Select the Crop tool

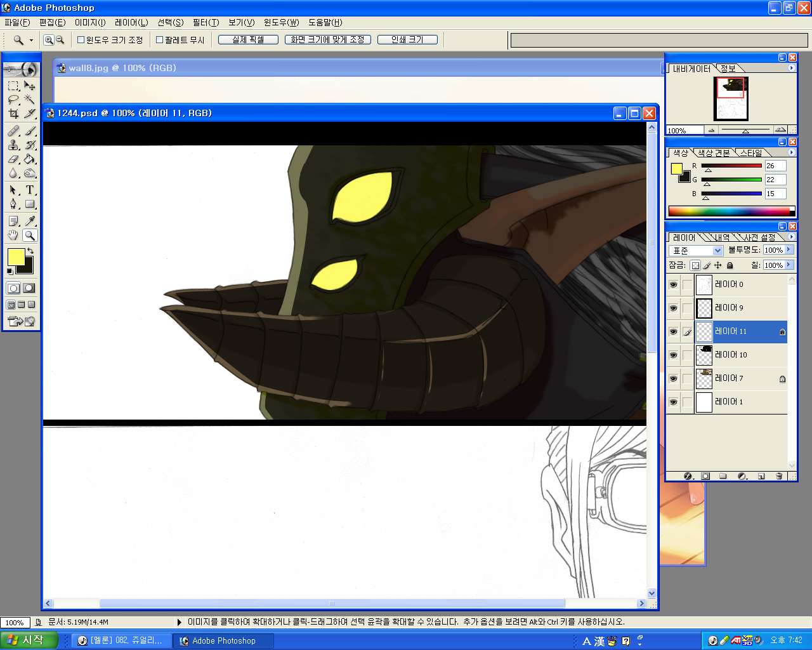pos(13,114)
